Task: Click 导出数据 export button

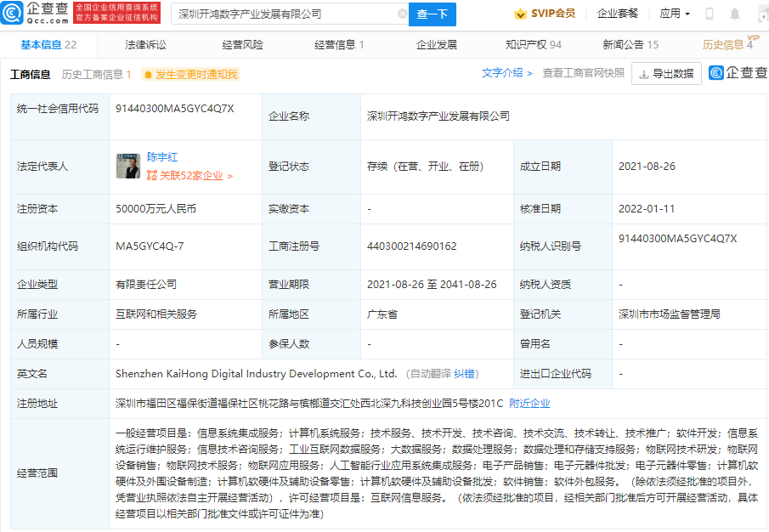Action: point(666,74)
